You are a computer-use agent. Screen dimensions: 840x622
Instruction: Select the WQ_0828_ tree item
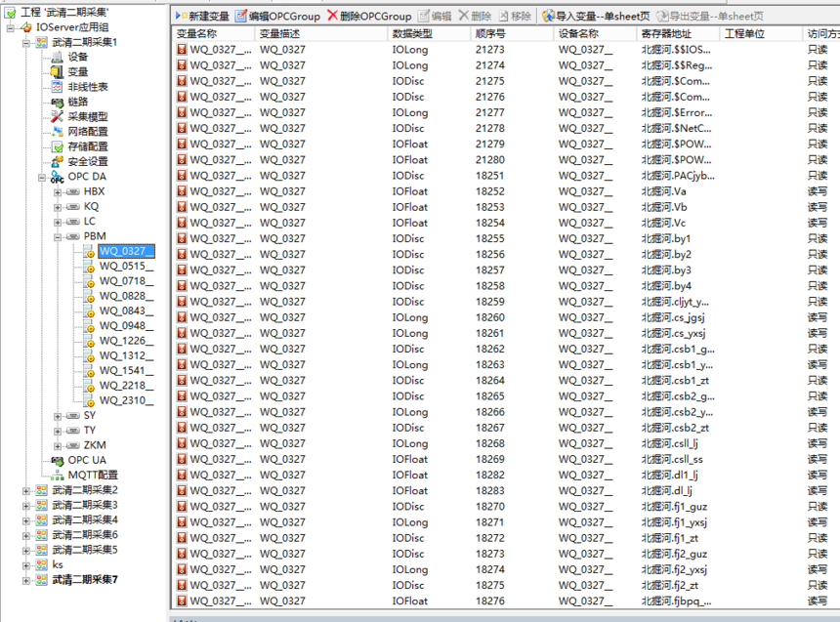pyautogui.click(x=126, y=296)
